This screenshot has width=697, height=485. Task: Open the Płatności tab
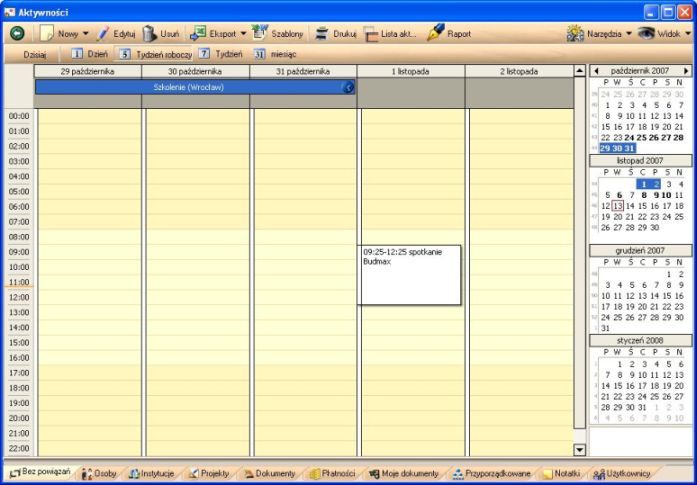[x=331, y=474]
